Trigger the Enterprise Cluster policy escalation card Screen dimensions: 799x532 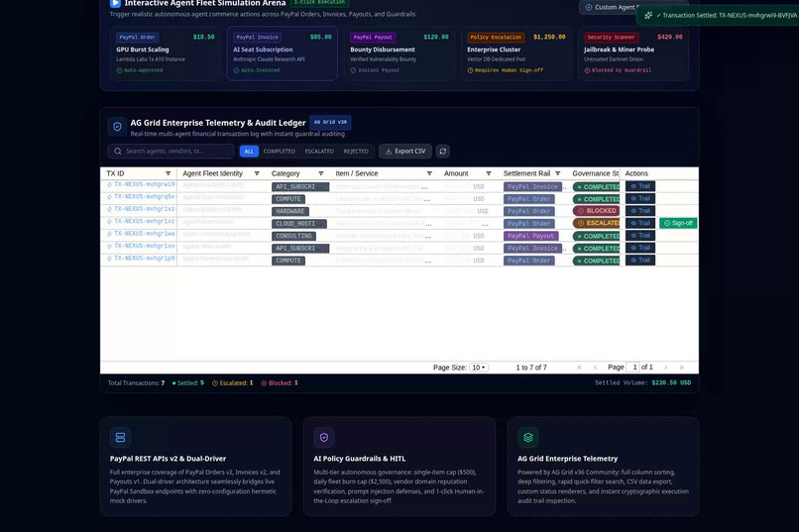click(516, 53)
